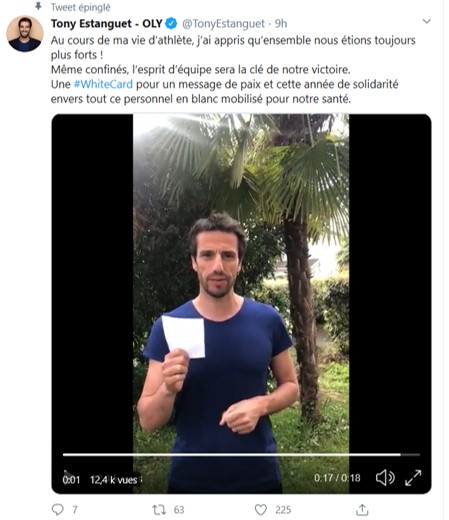Click the reply speech bubble icon

(x=58, y=509)
